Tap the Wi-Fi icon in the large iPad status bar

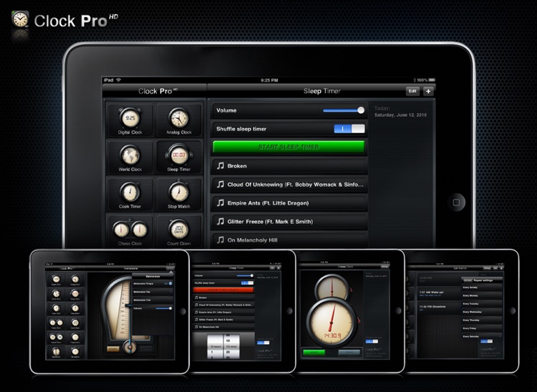(x=118, y=80)
